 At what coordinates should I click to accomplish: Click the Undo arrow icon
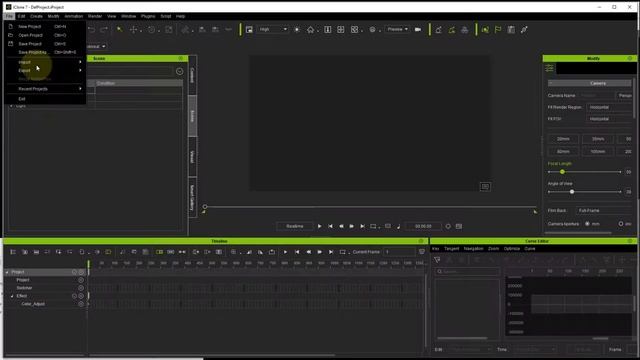click(91, 29)
